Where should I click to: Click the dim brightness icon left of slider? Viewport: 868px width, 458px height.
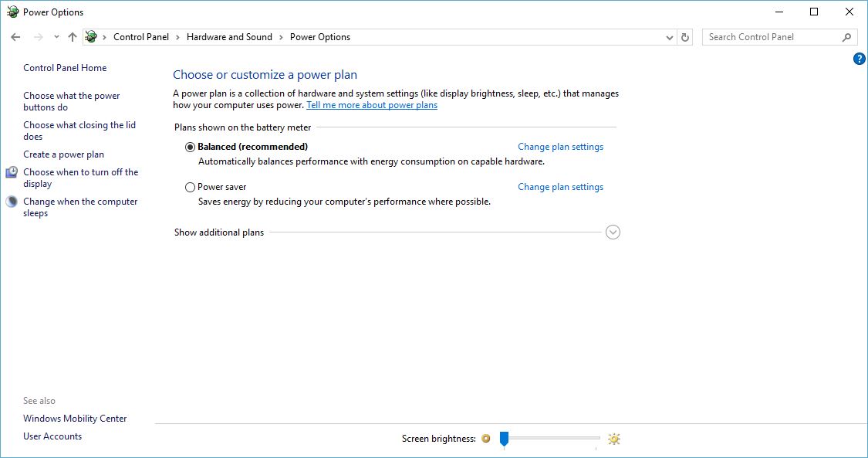click(485, 439)
